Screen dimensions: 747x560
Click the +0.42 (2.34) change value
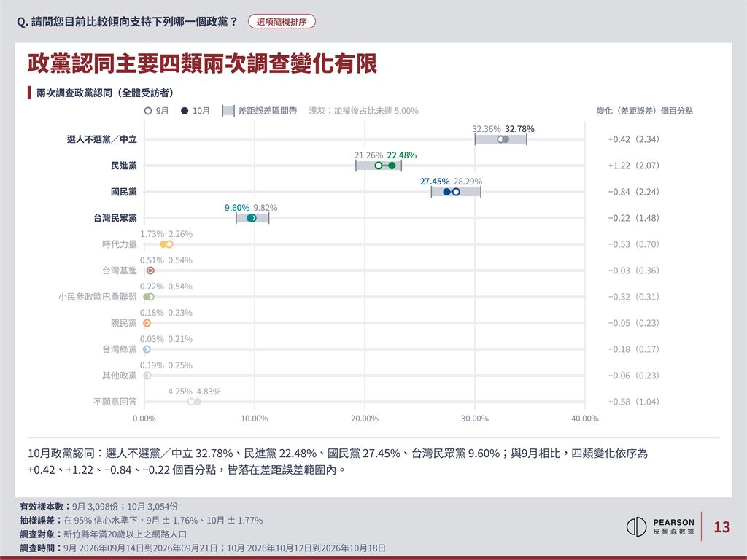point(634,139)
